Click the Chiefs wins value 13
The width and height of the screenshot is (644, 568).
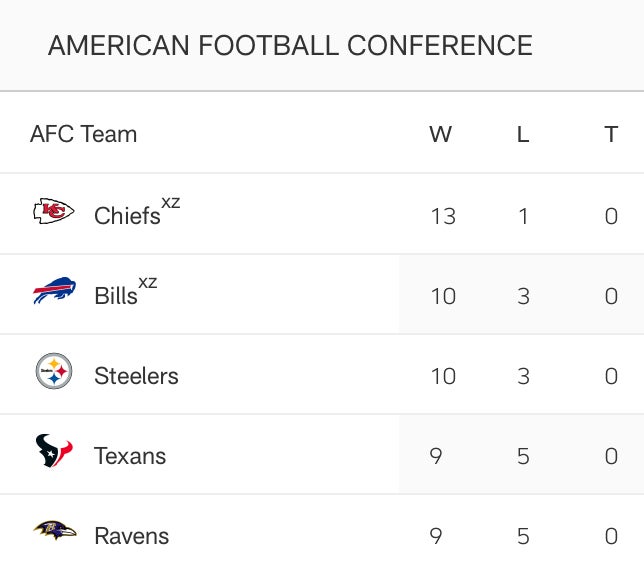pyautogui.click(x=442, y=216)
